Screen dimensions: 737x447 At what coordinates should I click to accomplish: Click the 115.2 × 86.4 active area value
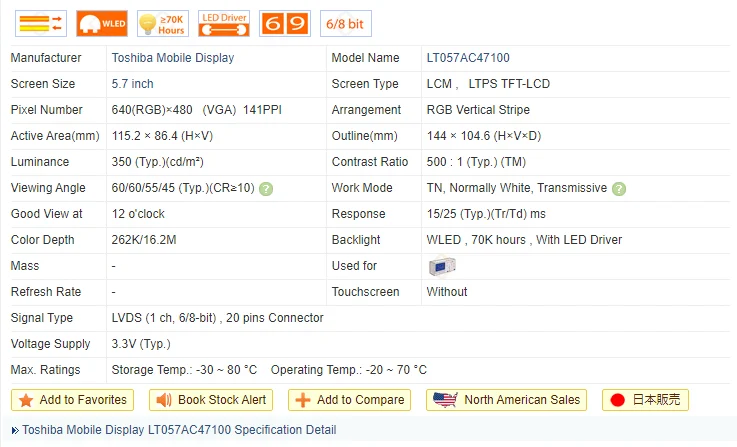click(162, 136)
